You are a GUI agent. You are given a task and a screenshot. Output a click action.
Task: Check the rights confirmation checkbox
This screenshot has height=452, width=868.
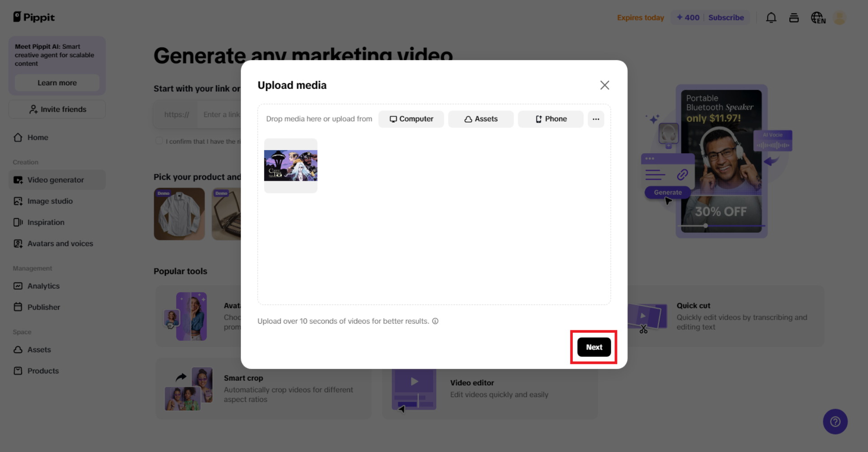click(x=159, y=141)
